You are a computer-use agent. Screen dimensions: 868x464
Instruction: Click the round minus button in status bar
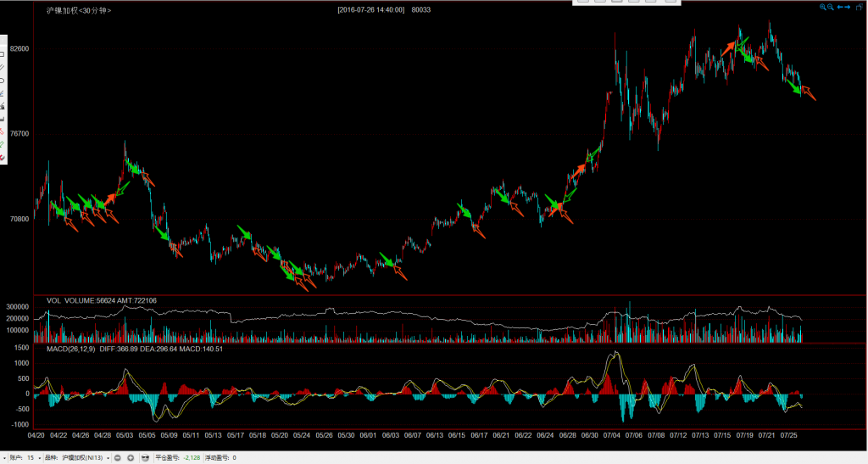(118, 457)
